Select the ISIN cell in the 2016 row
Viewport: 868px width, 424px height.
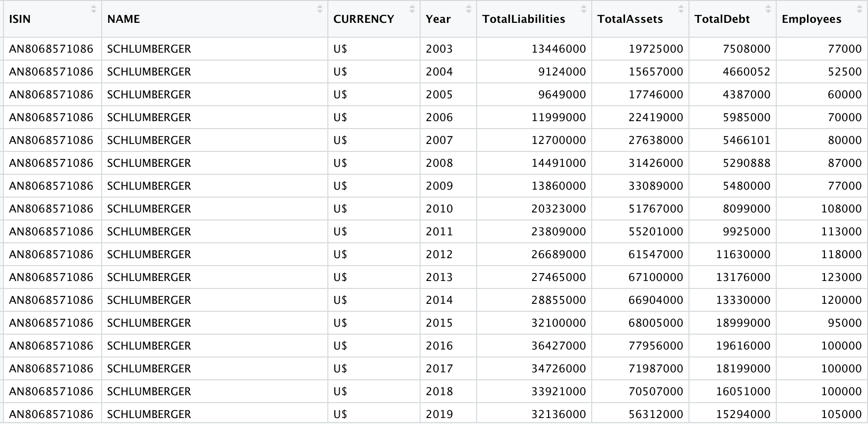tap(51, 346)
